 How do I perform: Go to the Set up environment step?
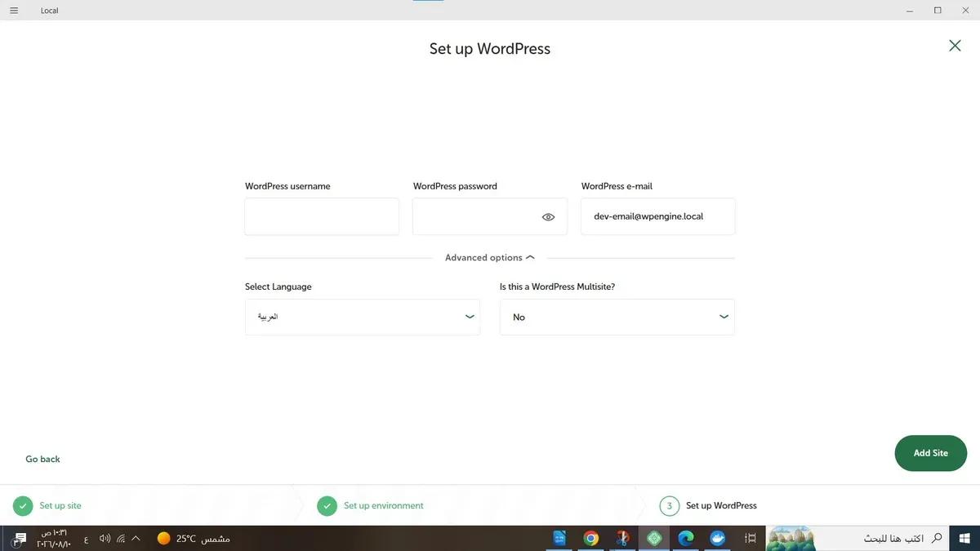(371, 506)
